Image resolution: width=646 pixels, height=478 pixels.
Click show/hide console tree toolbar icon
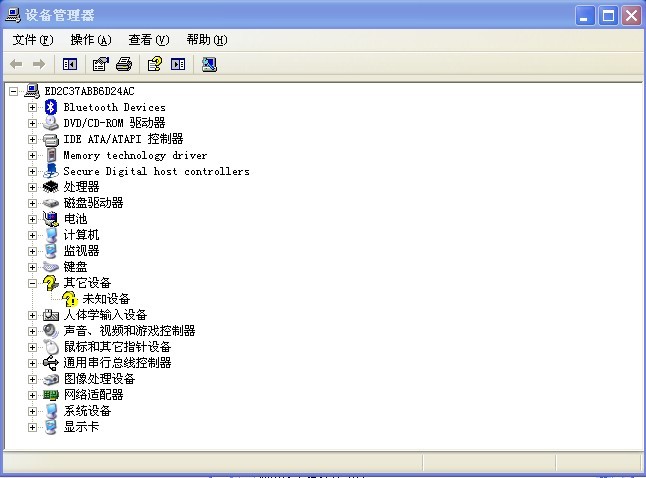[70, 64]
